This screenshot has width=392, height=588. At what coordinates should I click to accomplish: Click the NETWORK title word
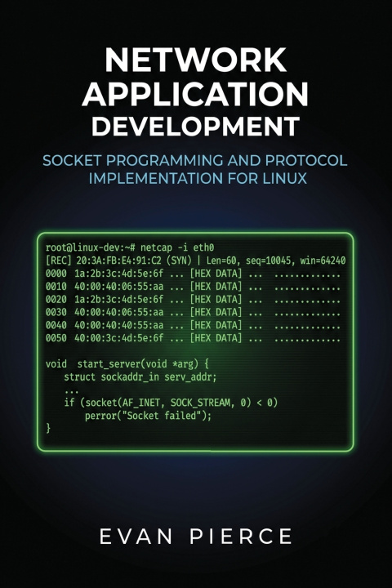click(196, 60)
